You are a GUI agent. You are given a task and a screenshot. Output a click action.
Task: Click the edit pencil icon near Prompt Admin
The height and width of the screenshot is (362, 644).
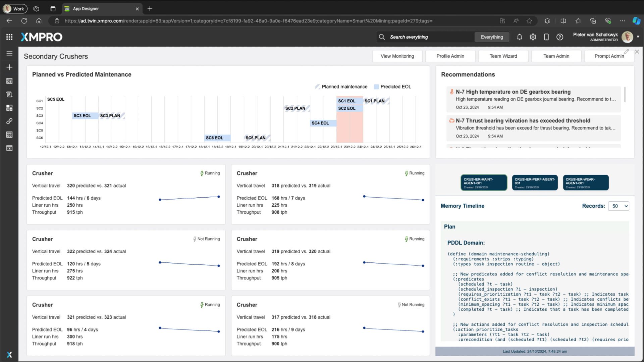626,52
